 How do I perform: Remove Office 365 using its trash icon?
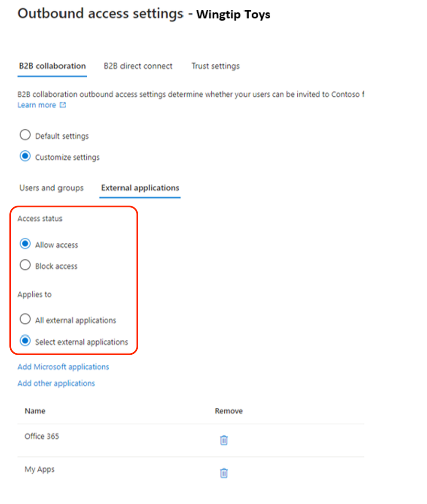(x=224, y=440)
